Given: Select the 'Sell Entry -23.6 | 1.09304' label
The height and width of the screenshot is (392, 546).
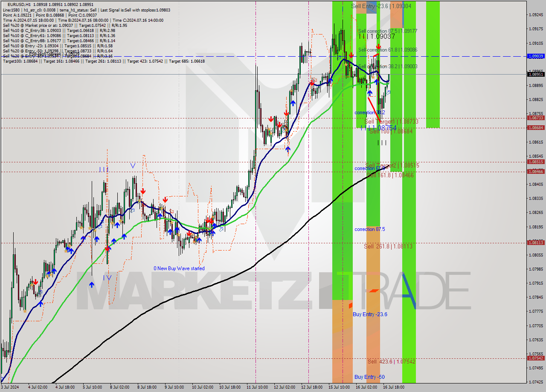Looking at the screenshot, I should point(381,6).
